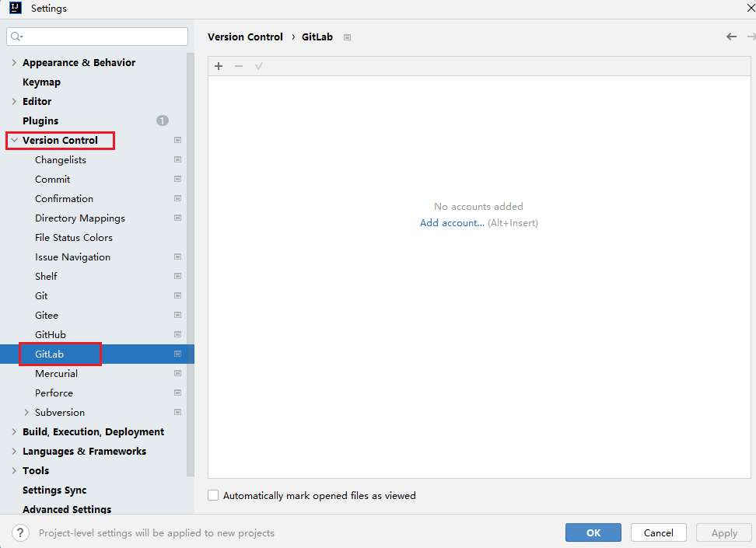756x548 pixels.
Task: Select the GitHub settings item
Action: (50, 334)
